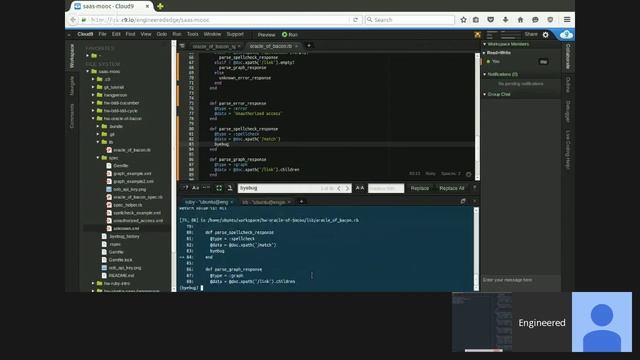The image size is (640, 360).
Task: Collapse Workspace Members section
Action: [485, 44]
